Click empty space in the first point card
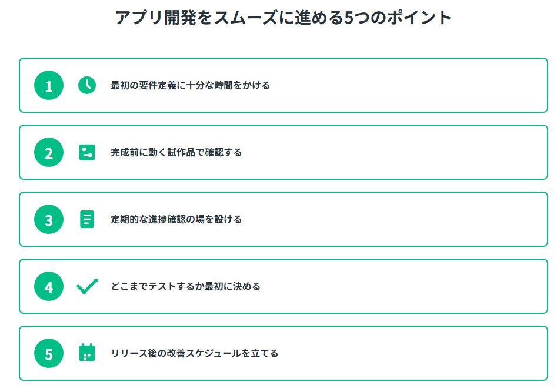Screen dimensions: 557x392 click(x=412, y=85)
